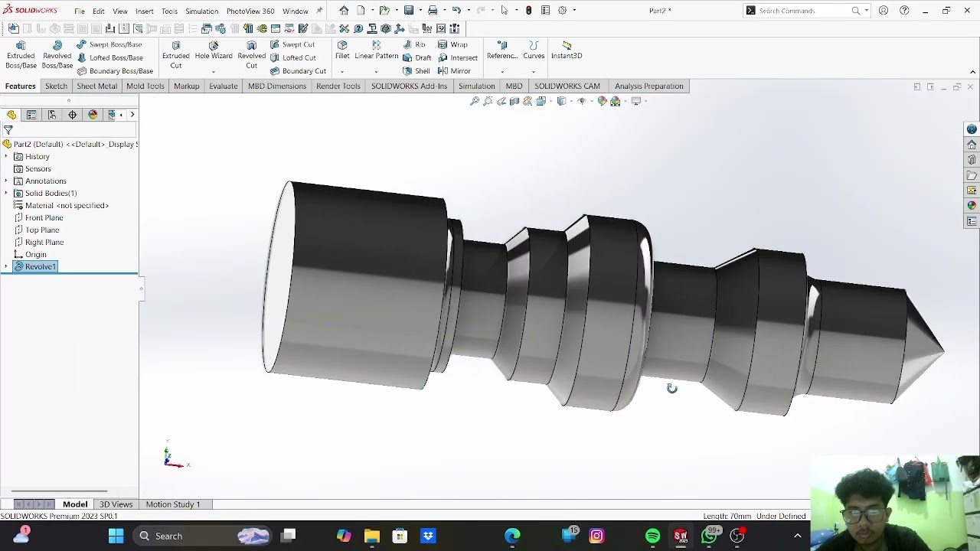Expand the History folder

6,156
